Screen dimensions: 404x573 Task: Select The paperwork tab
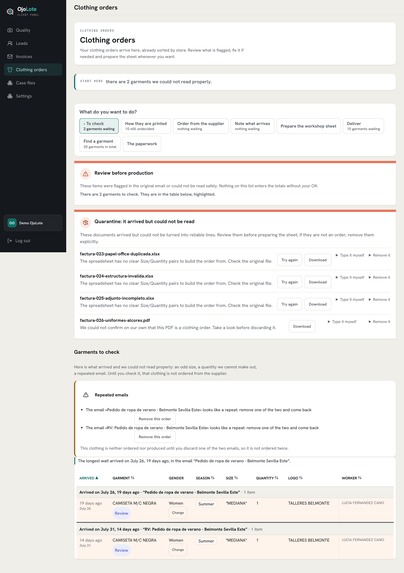(x=142, y=144)
